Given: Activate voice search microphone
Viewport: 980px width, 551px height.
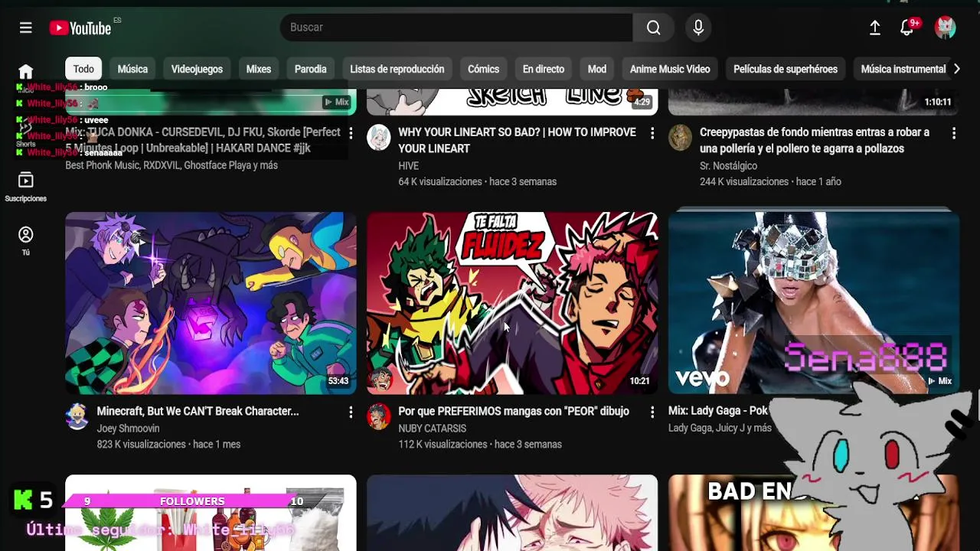Looking at the screenshot, I should (698, 28).
